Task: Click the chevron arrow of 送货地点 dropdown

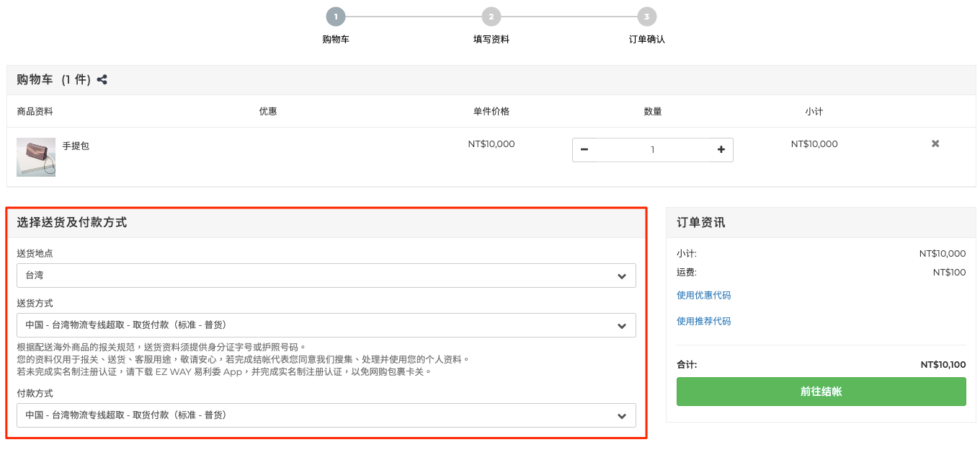Action: (x=622, y=276)
